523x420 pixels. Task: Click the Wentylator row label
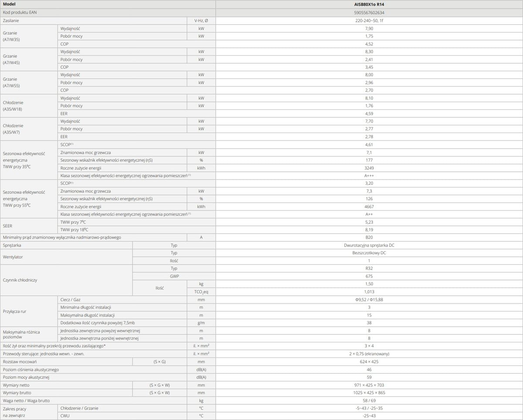point(13,257)
